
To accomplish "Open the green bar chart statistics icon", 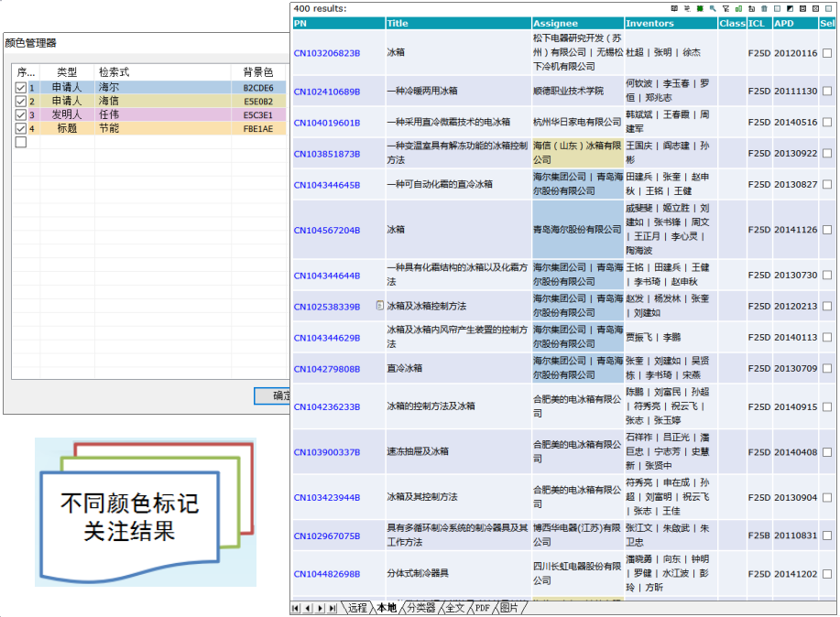I will (738, 8).
